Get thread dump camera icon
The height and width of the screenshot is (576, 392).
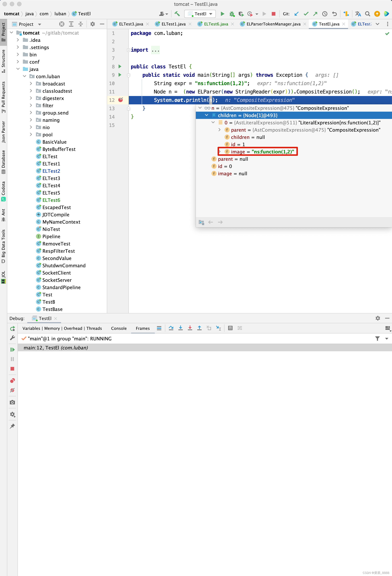click(12, 402)
